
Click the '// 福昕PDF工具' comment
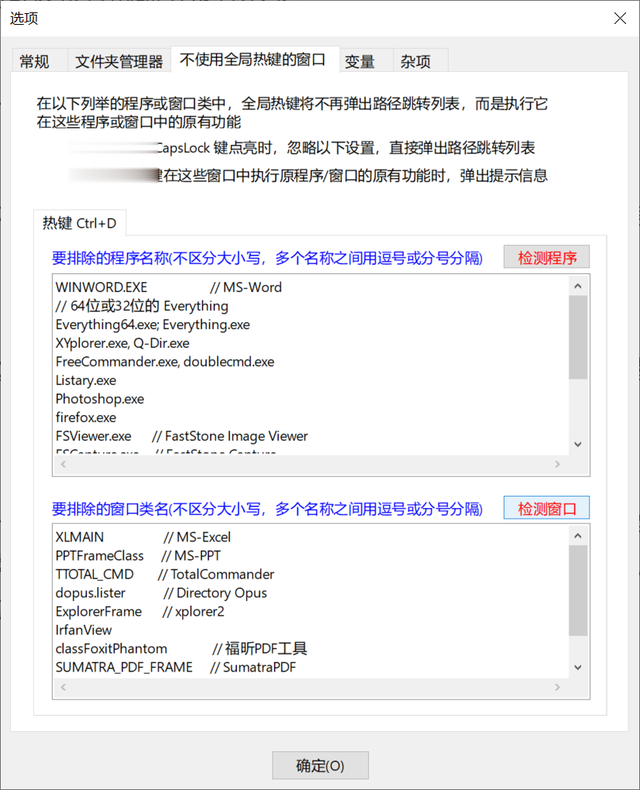point(260,649)
